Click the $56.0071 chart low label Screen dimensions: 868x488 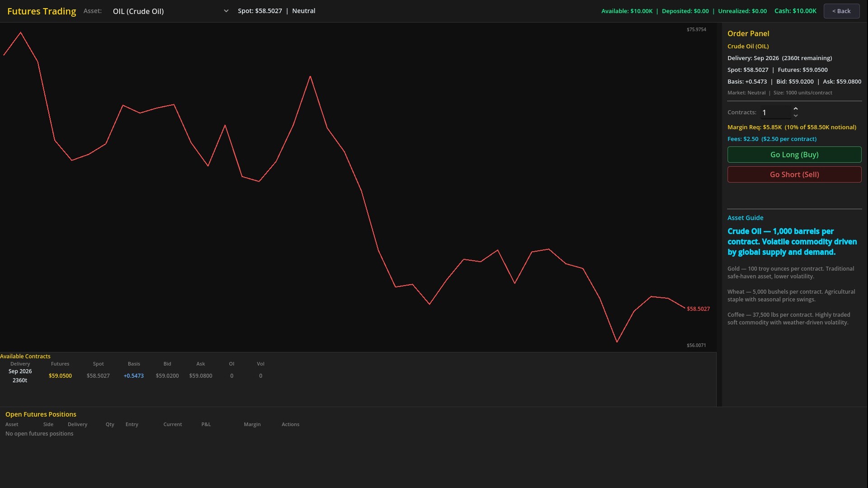[x=696, y=346]
